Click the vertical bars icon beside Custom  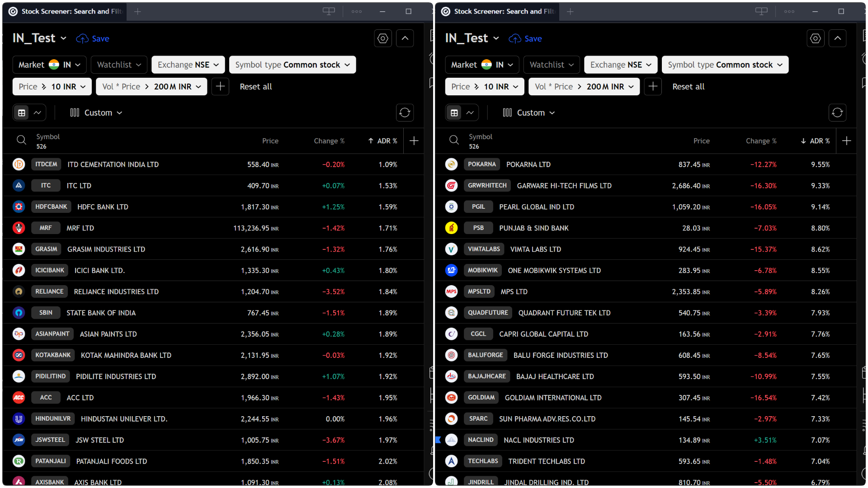pyautogui.click(x=75, y=113)
